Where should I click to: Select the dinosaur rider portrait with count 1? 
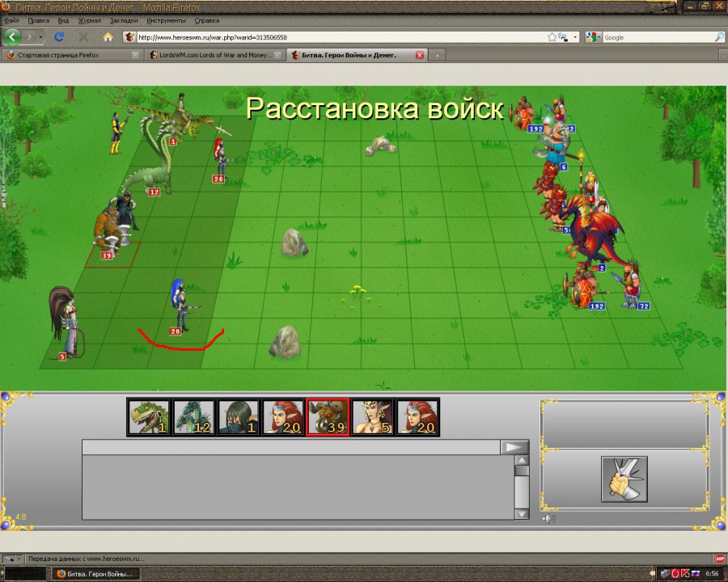click(149, 417)
